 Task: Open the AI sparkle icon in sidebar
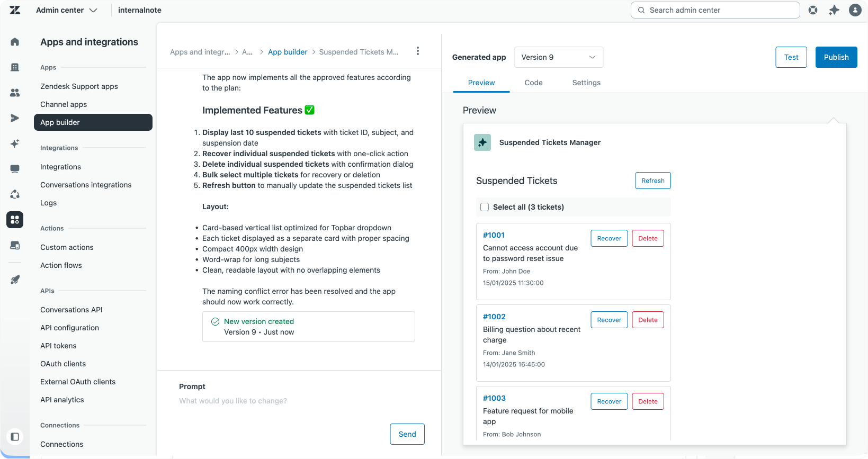click(15, 143)
